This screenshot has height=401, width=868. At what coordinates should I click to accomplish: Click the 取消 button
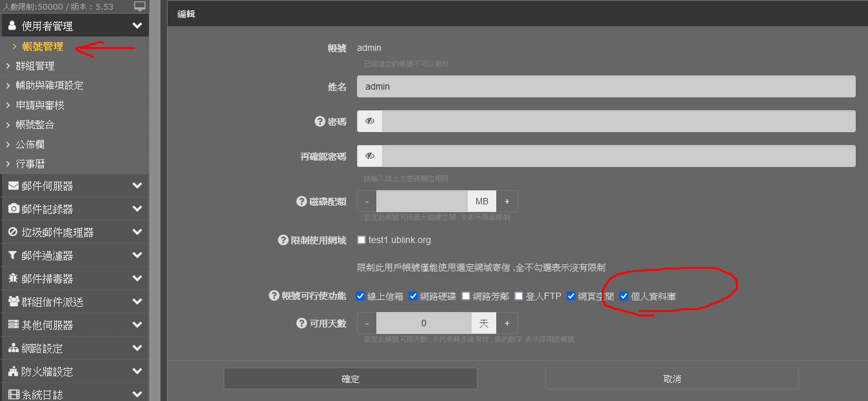pyautogui.click(x=671, y=378)
